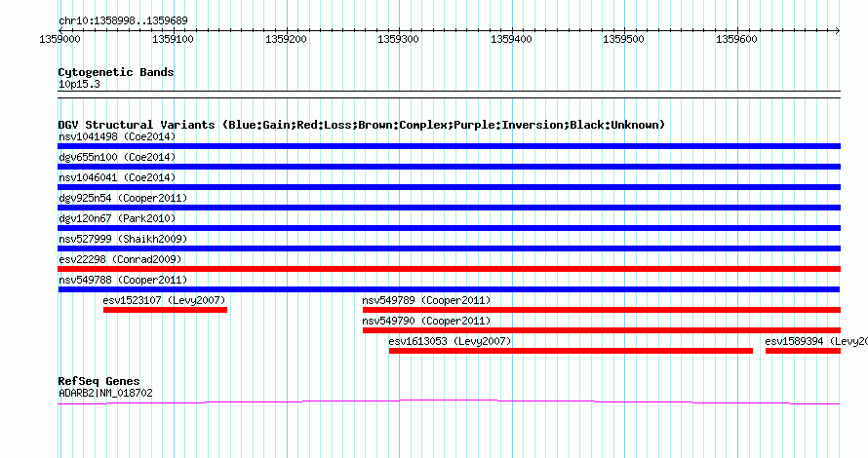
Task: Click ruler position 1359300
Action: click(x=398, y=39)
